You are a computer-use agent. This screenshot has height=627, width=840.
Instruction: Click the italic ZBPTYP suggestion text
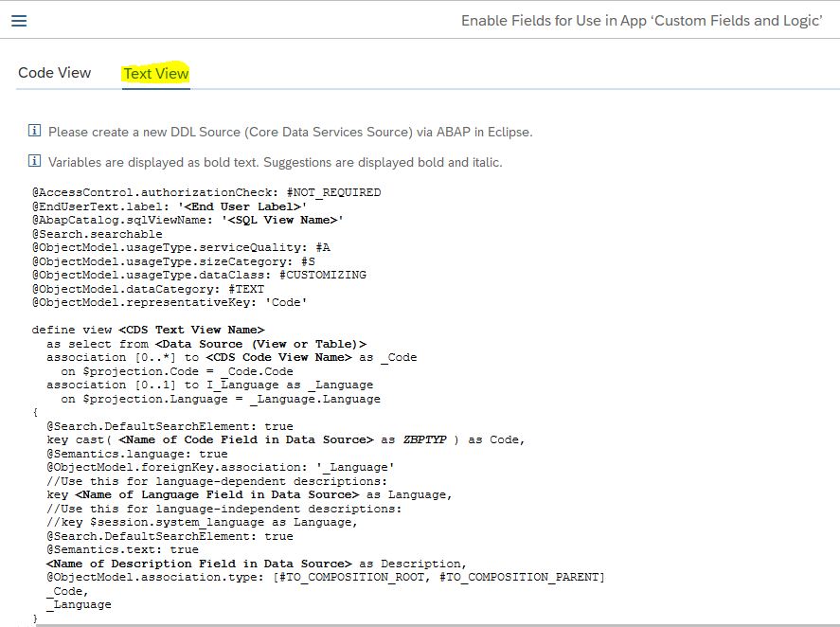click(425, 440)
